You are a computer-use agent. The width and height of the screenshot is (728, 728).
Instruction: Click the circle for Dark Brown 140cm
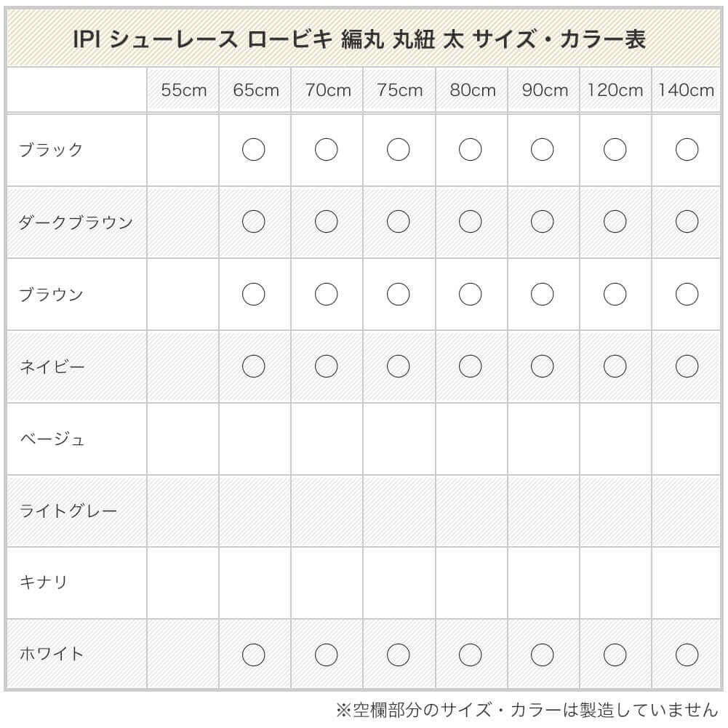pos(687,222)
